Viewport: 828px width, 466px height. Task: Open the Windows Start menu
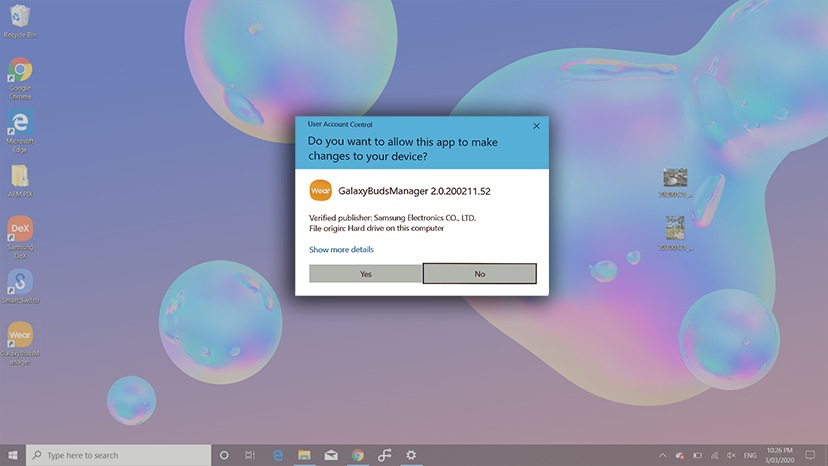click(x=13, y=455)
